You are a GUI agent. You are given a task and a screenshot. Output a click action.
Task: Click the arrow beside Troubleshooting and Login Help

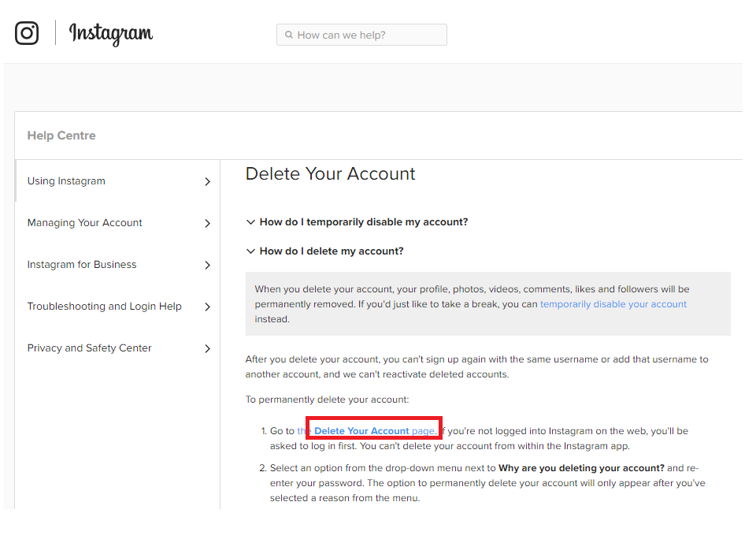point(207,307)
